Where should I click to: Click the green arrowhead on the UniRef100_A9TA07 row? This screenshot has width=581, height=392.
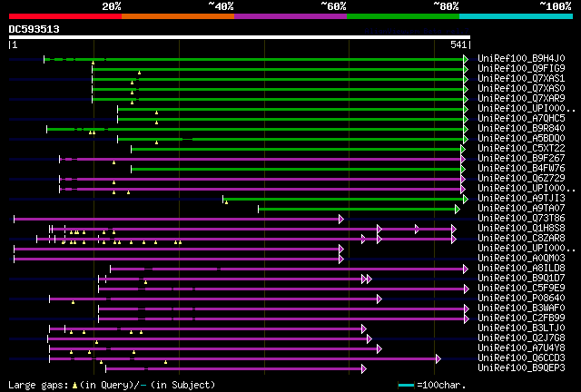click(458, 210)
